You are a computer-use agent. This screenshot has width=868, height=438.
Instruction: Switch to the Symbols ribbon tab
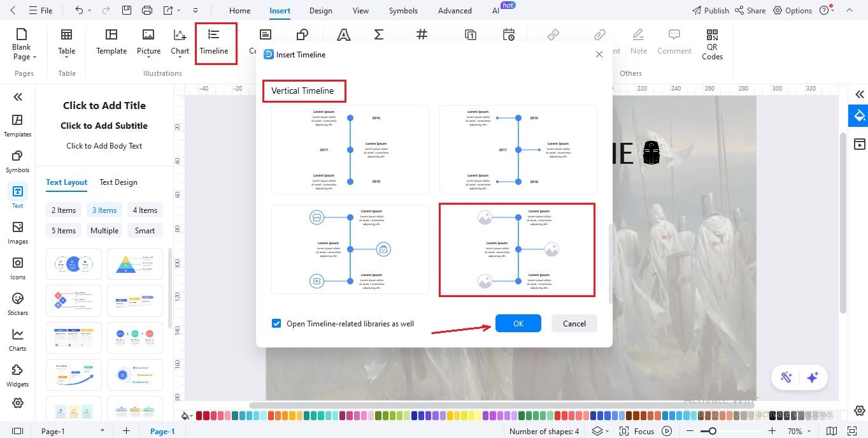pyautogui.click(x=403, y=10)
